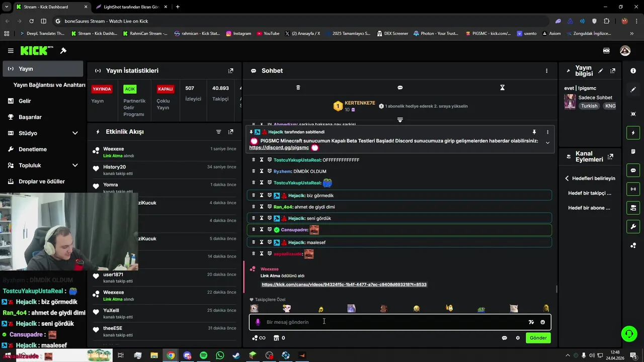Viewport: 644px width, 362px height.
Task: Pop out the Kanal Eylemleri panel
Action: tap(610, 157)
